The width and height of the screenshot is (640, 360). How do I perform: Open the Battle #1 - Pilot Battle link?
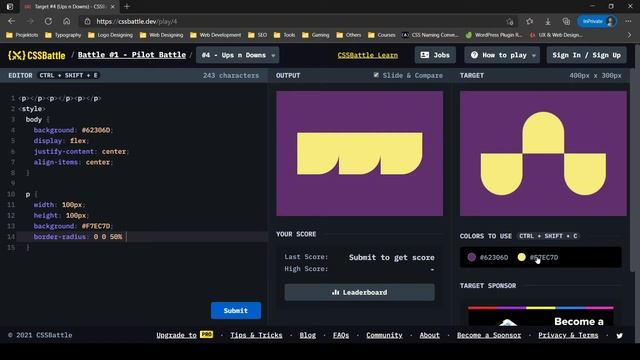click(132, 55)
